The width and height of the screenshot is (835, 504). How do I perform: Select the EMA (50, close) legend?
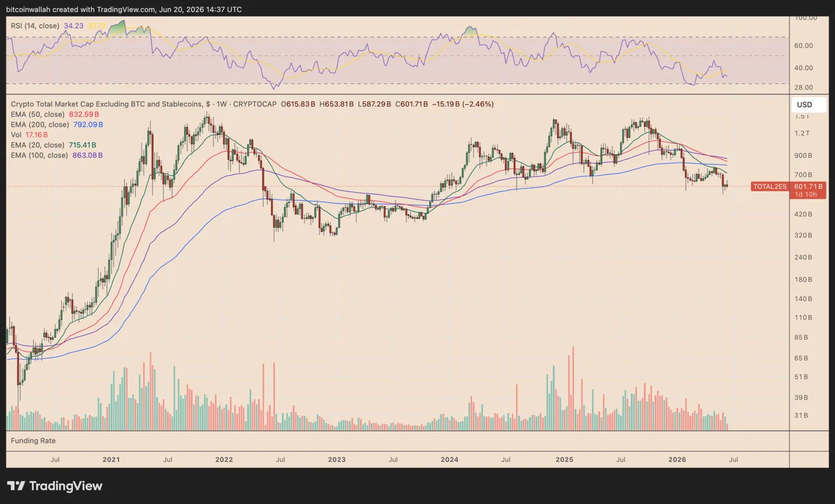click(38, 115)
